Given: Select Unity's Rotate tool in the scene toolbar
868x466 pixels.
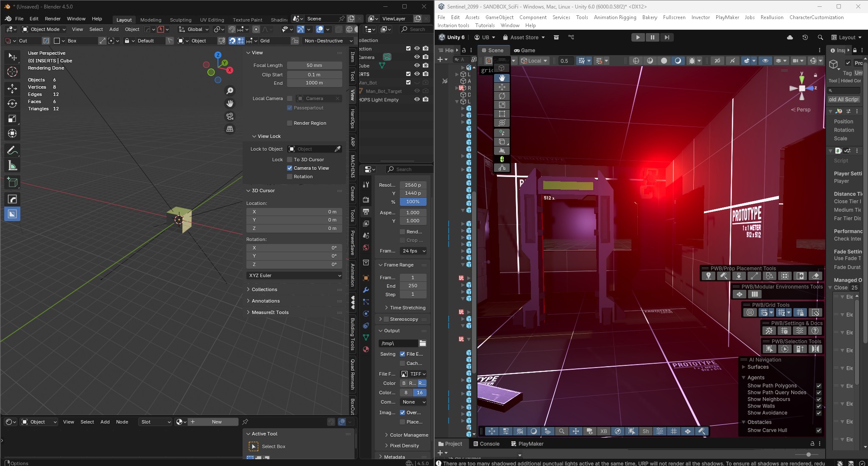Looking at the screenshot, I should 502,96.
